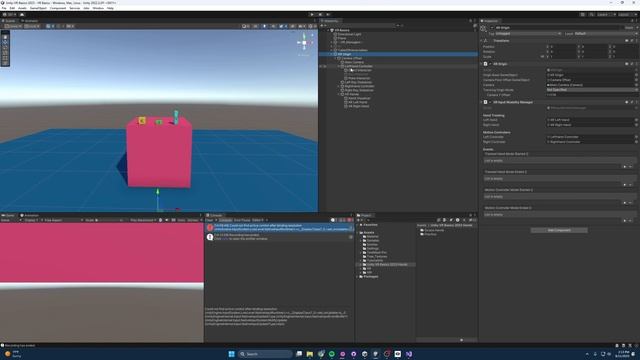Click the red error icon console entry
The width and height of the screenshot is (640, 360).
click(x=210, y=227)
